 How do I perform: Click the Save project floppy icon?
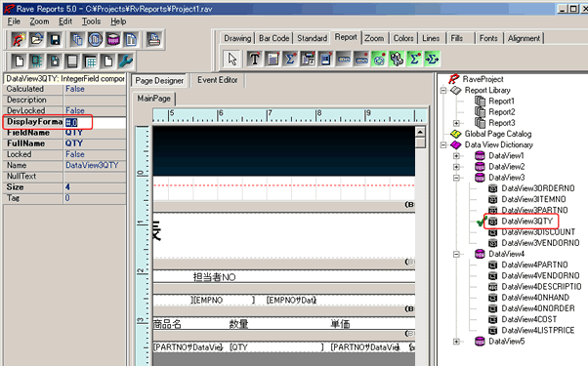[x=55, y=39]
